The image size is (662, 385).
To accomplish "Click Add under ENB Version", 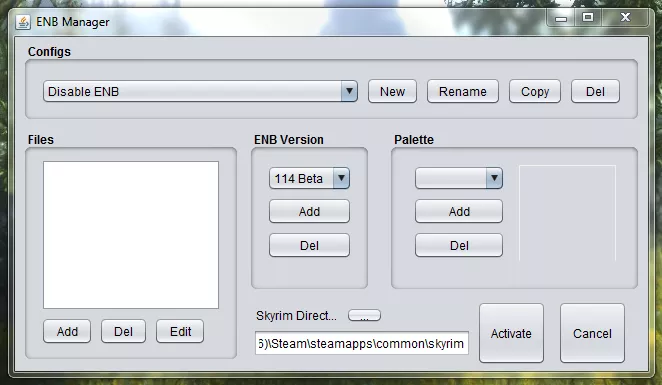I will point(309,211).
